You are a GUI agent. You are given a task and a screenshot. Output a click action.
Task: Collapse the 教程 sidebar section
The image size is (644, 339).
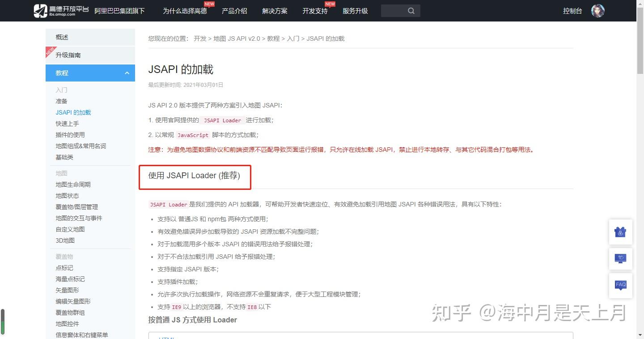(127, 73)
